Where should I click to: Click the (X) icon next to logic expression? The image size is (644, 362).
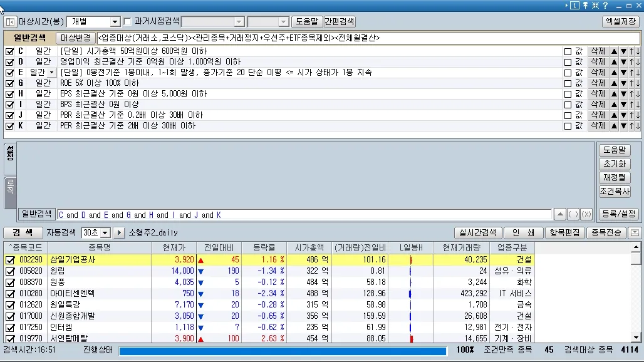[586, 214]
